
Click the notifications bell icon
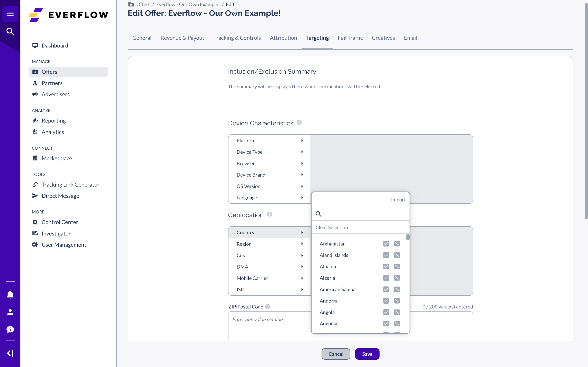pyautogui.click(x=10, y=294)
